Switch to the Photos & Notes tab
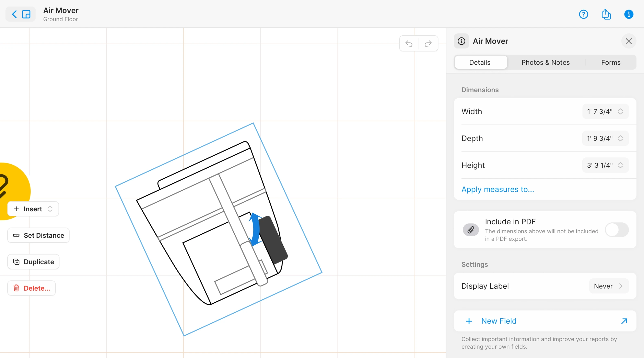Viewport: 644px width, 358px height. click(545, 62)
